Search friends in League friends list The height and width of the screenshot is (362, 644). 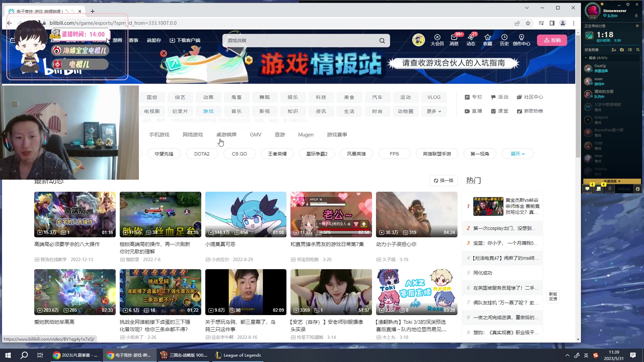tap(638, 50)
